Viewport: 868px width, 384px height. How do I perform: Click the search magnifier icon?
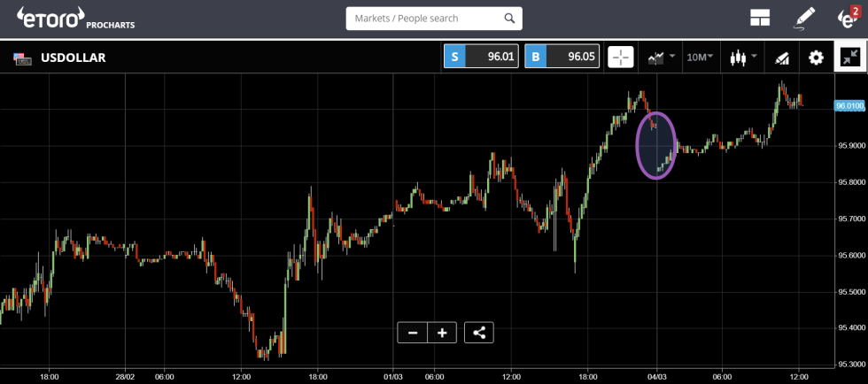(x=508, y=19)
